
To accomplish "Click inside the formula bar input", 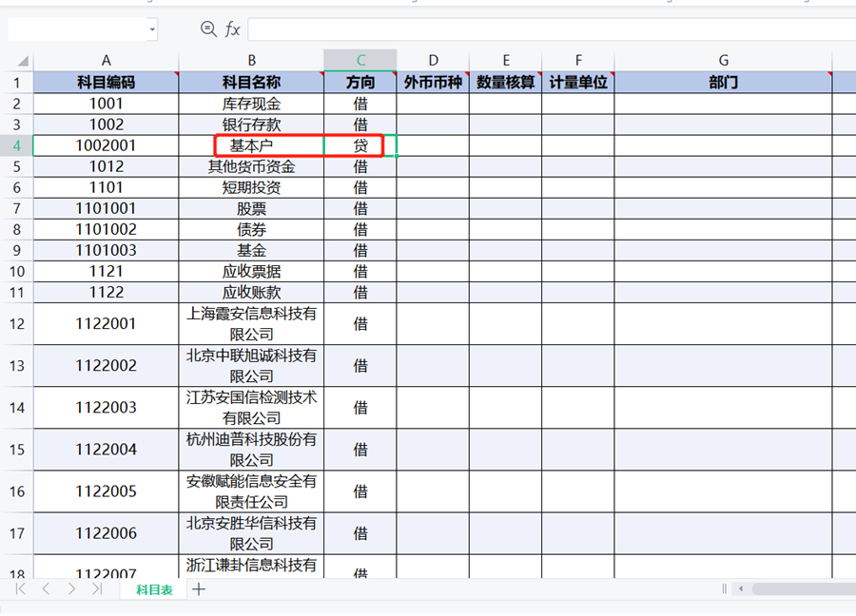I will tap(552, 29).
